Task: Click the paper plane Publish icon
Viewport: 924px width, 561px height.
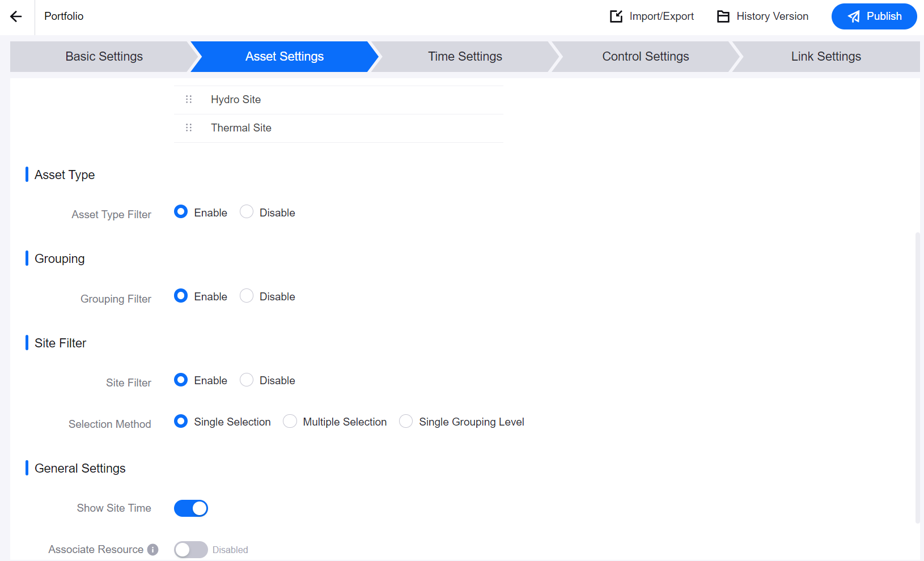Action: click(854, 16)
